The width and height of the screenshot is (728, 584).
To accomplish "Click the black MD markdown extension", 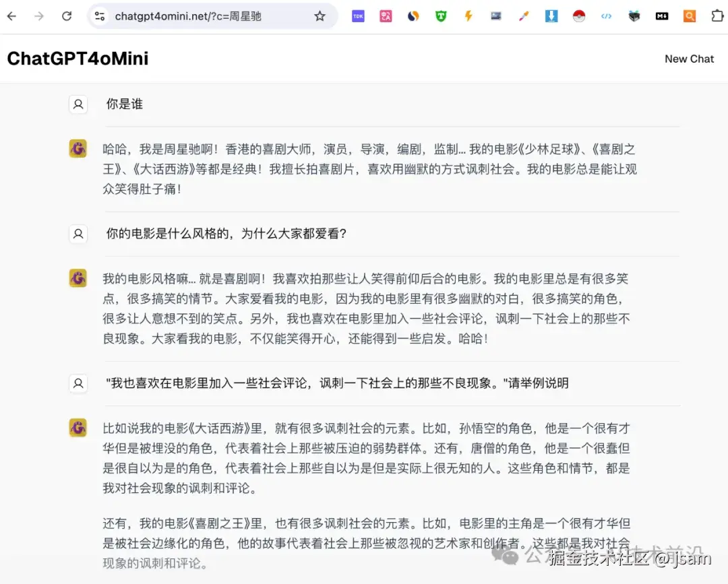I will 662,16.
